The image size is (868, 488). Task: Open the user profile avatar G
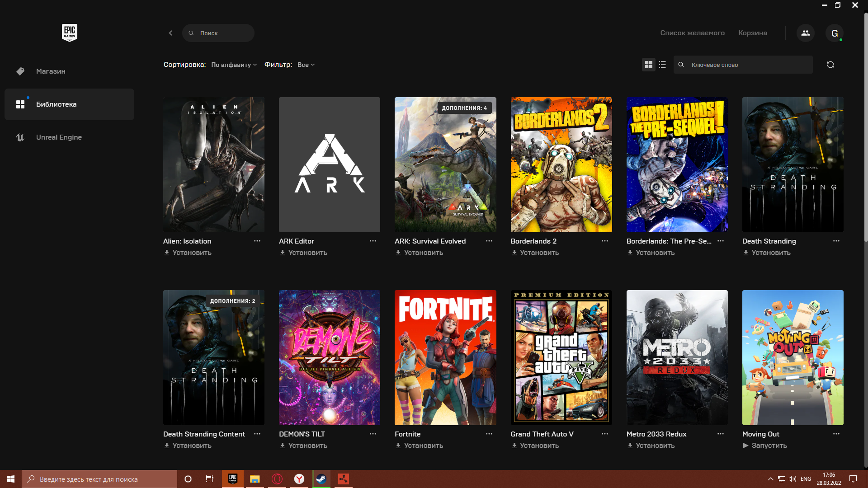click(834, 33)
